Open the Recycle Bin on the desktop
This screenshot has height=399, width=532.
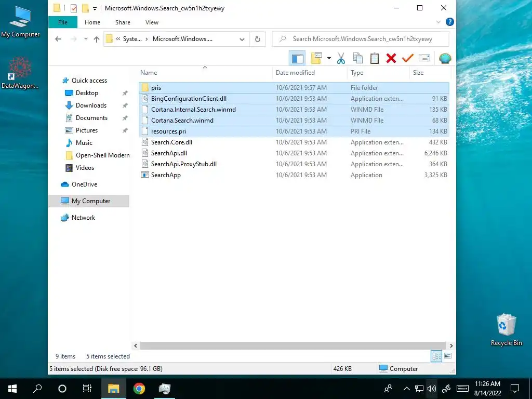pyautogui.click(x=506, y=330)
